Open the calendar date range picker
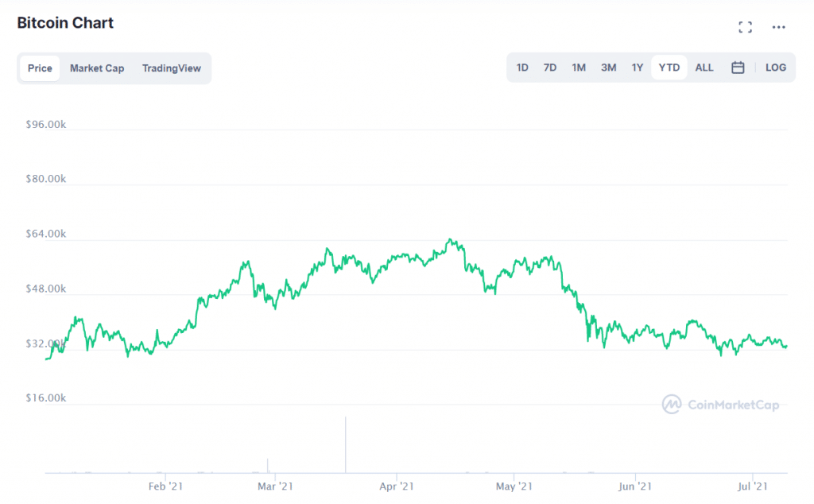The height and width of the screenshot is (504, 814). pyautogui.click(x=738, y=68)
